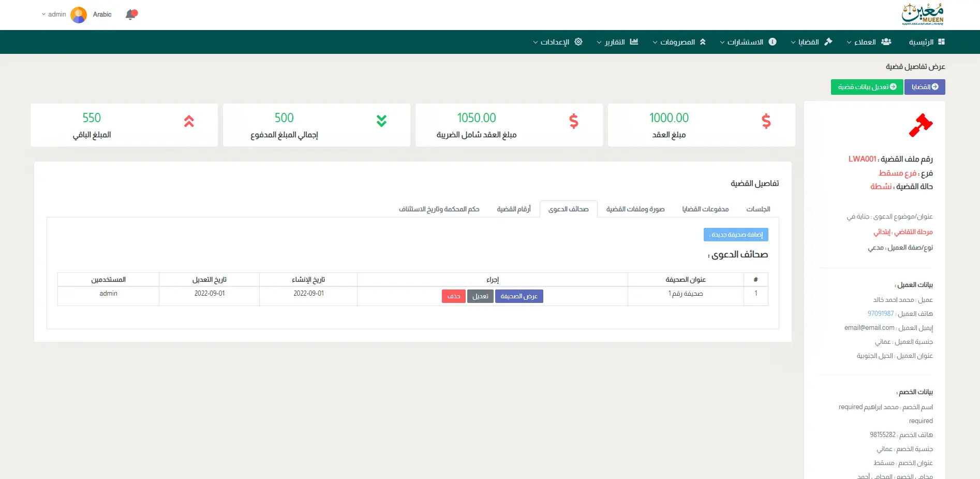Click the client phone number 97091987
The image size is (980, 479).
point(881,314)
